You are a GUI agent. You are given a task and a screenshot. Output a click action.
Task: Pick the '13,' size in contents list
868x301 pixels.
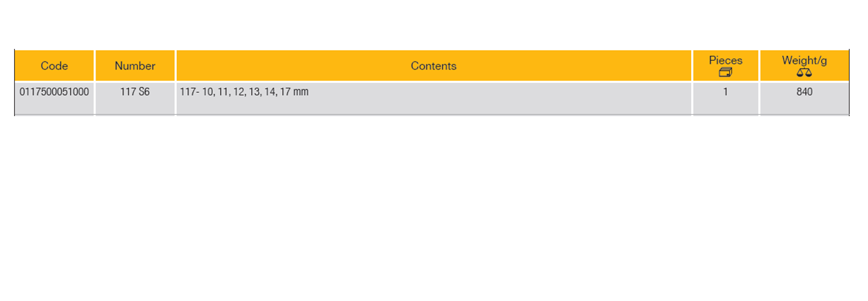[x=255, y=91]
